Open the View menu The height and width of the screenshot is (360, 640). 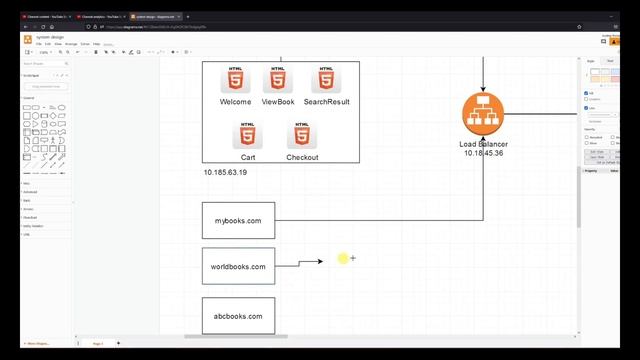[58, 44]
